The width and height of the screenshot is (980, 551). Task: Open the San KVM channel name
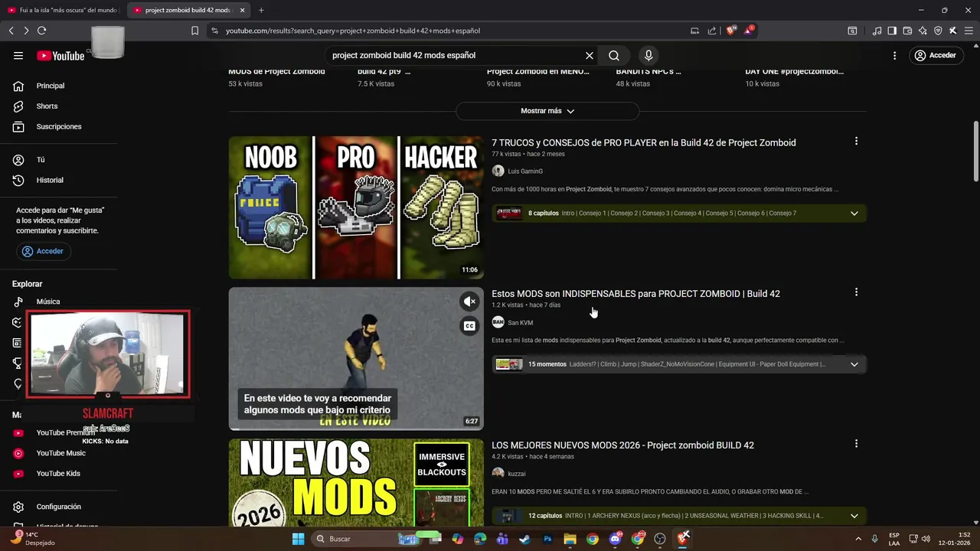click(520, 323)
